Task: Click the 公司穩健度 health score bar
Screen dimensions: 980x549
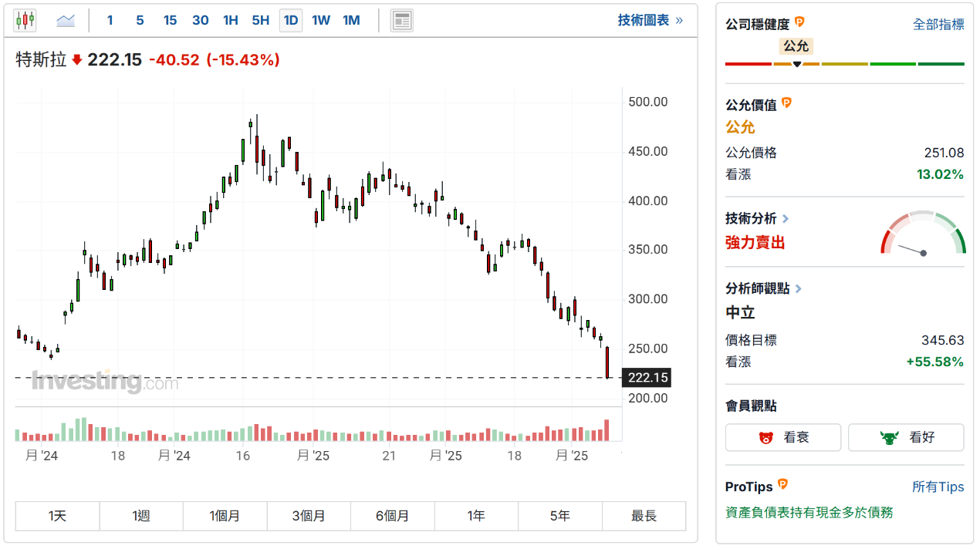Action: 845,64
